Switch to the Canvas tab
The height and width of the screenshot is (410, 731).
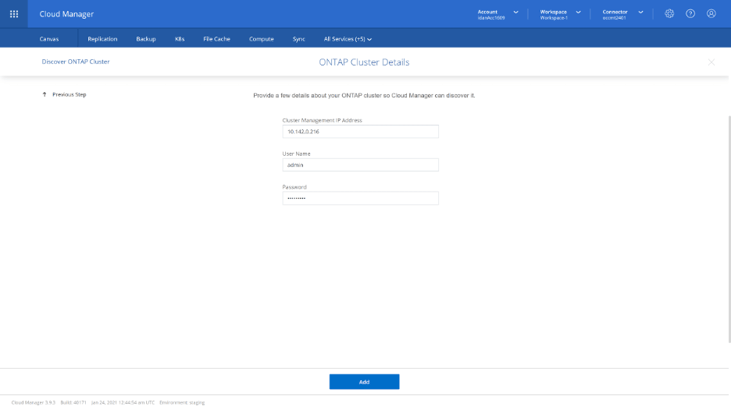click(x=49, y=39)
